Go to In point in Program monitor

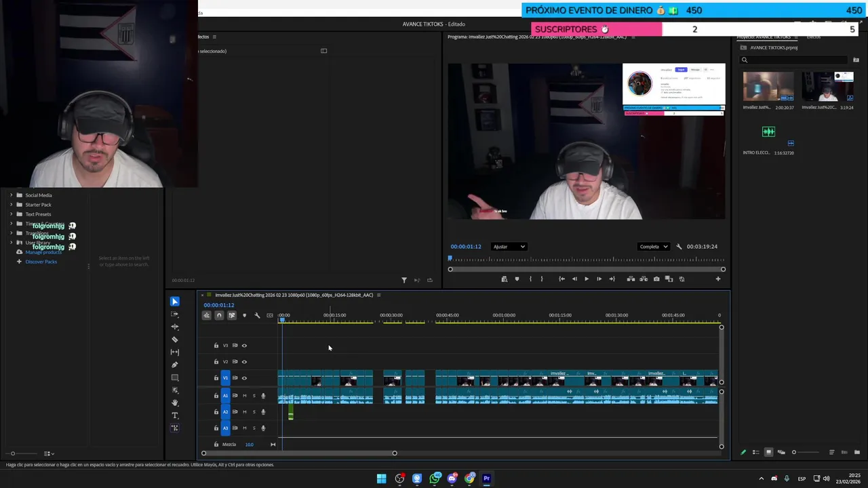point(561,279)
